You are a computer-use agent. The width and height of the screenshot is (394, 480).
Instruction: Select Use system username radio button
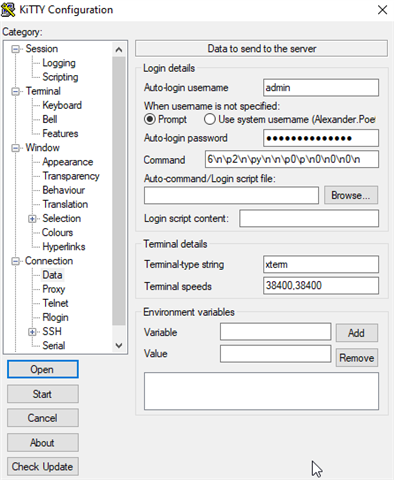pos(210,119)
